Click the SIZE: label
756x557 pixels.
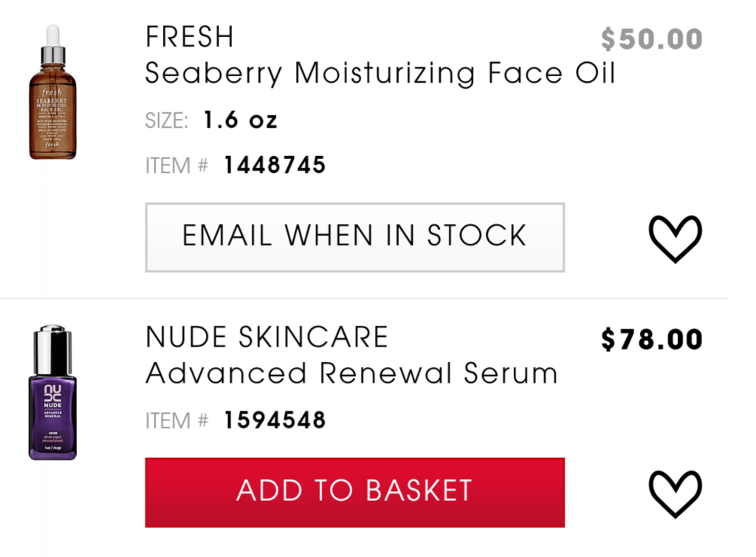166,120
